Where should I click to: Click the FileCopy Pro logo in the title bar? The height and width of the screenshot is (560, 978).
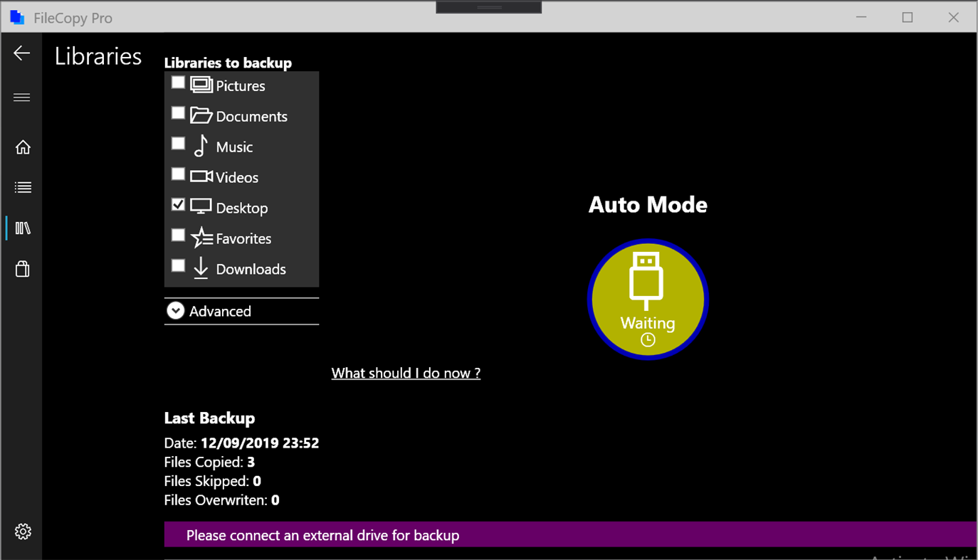tap(17, 17)
